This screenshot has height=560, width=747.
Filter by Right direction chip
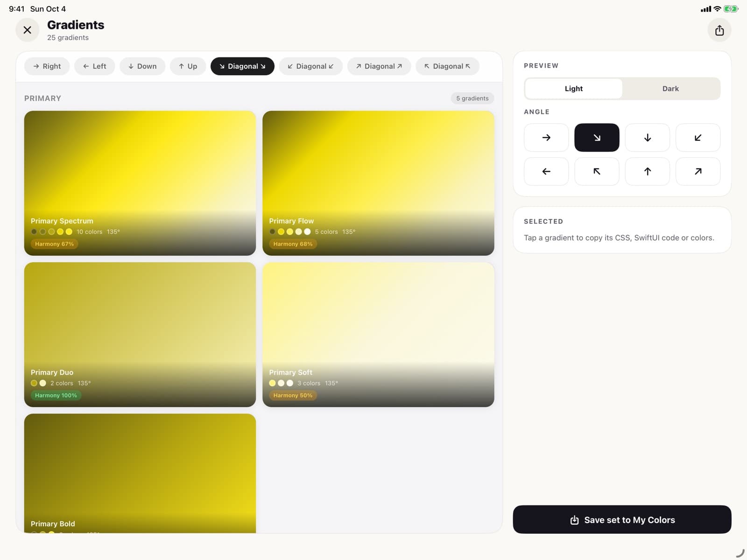pos(47,66)
